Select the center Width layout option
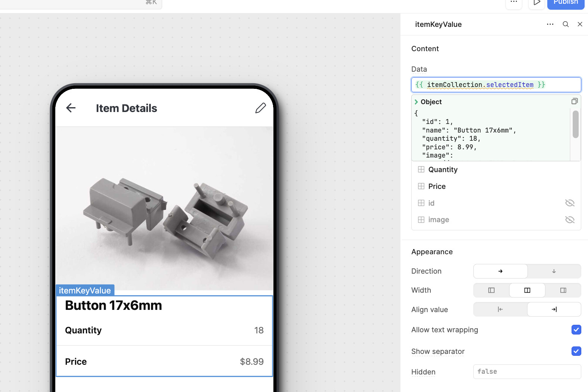The width and height of the screenshot is (588, 392). tap(527, 290)
